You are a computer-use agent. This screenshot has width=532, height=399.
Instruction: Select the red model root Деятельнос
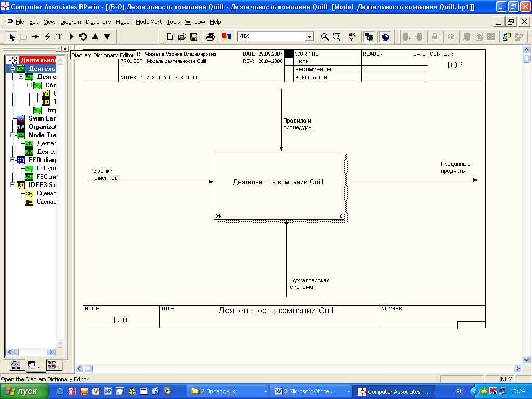tap(37, 60)
